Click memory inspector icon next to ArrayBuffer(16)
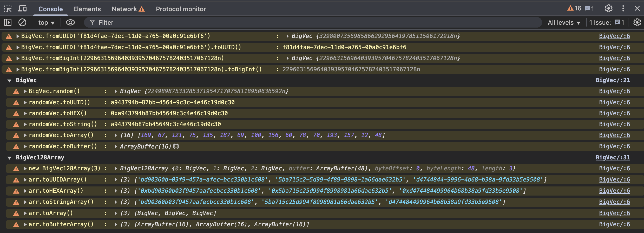The height and width of the screenshot is (233, 644). [x=176, y=146]
